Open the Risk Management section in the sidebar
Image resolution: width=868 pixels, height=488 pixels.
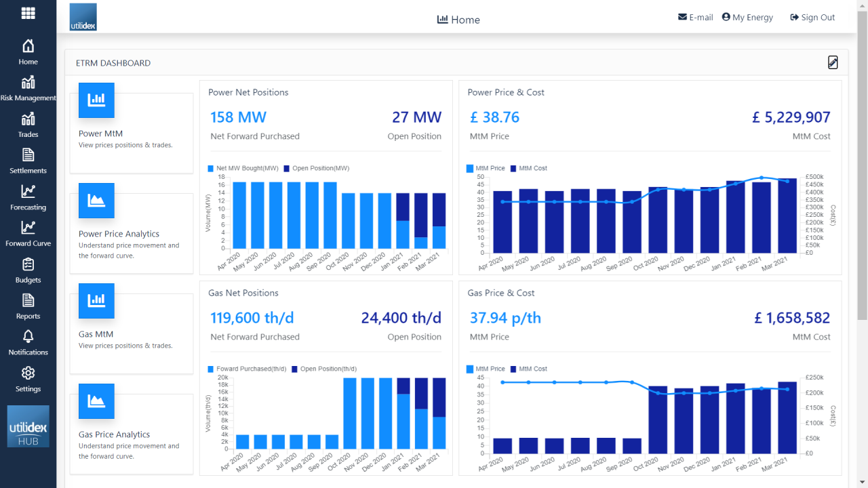point(28,88)
